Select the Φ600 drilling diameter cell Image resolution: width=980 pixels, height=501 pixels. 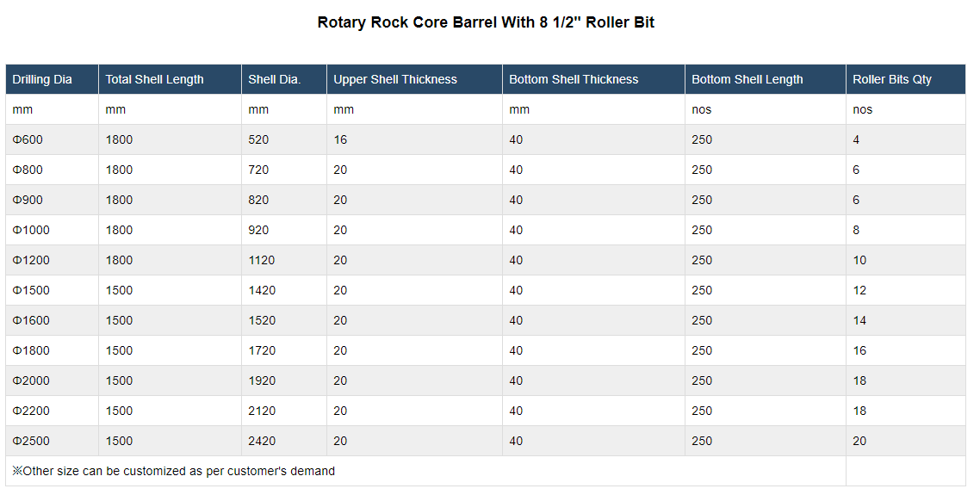pos(52,139)
